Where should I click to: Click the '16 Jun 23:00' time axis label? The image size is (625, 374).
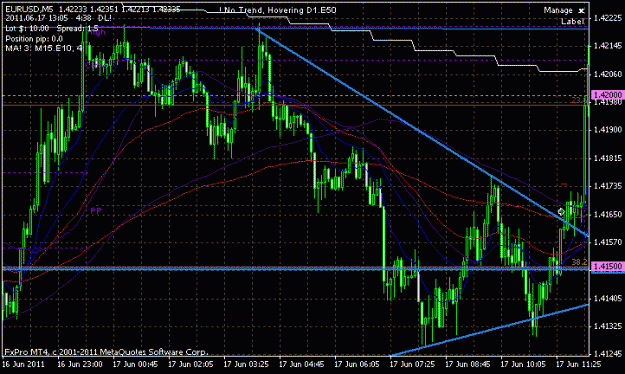pyautogui.click(x=80, y=364)
